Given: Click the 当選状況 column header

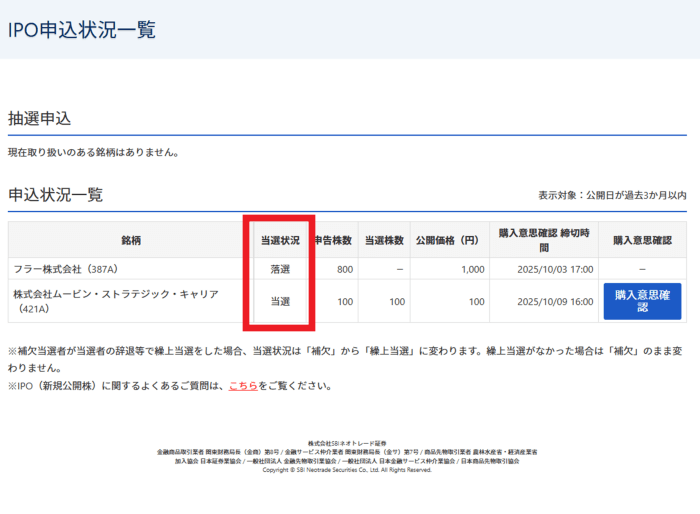Looking at the screenshot, I should 280,240.
